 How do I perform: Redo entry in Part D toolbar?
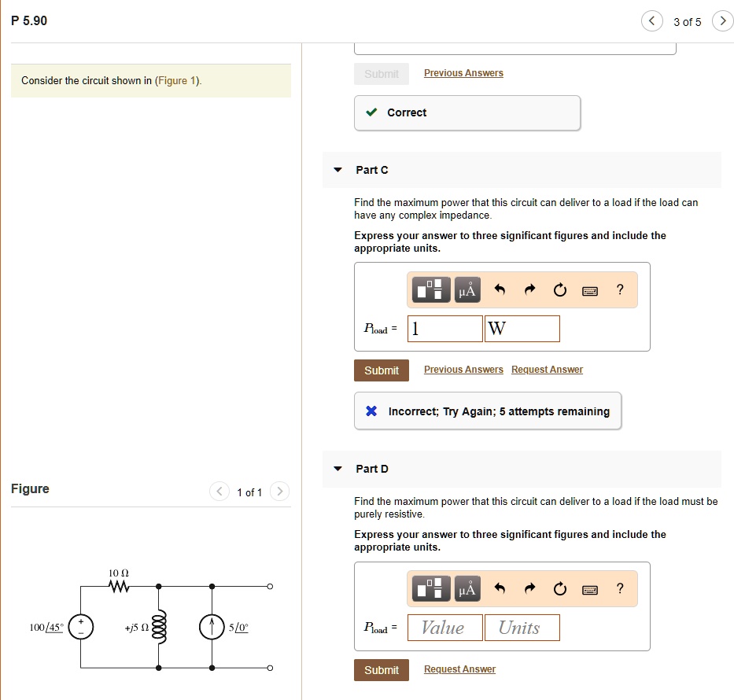529,588
